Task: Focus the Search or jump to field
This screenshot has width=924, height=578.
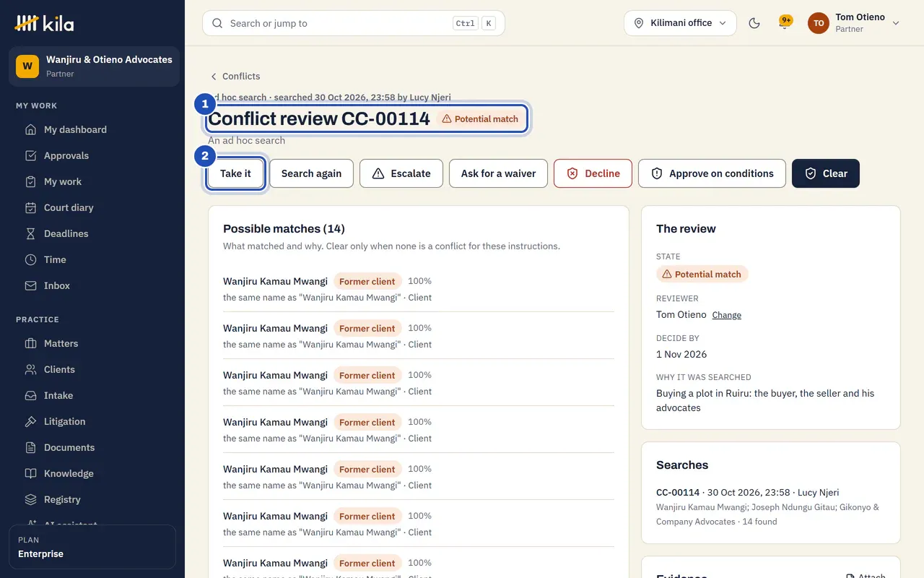Action: [354, 23]
